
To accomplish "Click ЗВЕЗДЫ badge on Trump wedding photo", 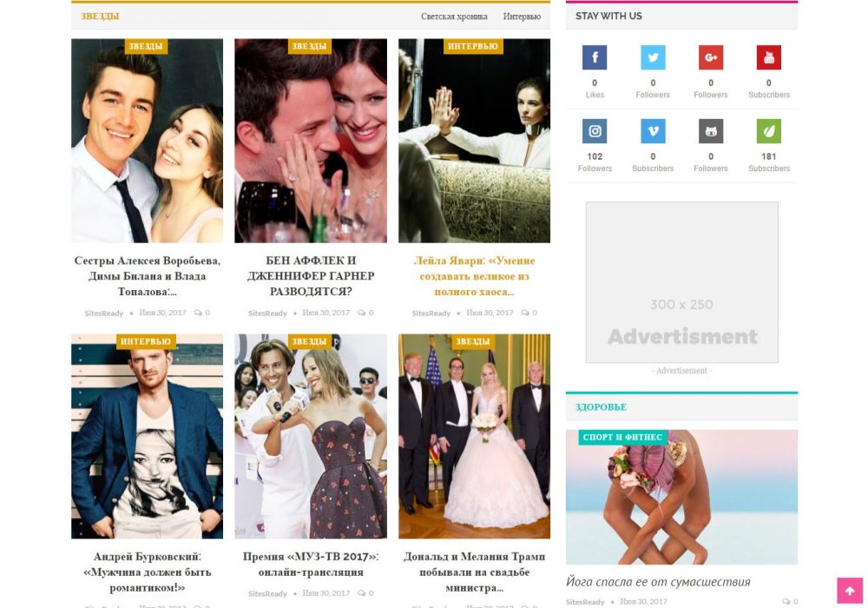I will (473, 341).
